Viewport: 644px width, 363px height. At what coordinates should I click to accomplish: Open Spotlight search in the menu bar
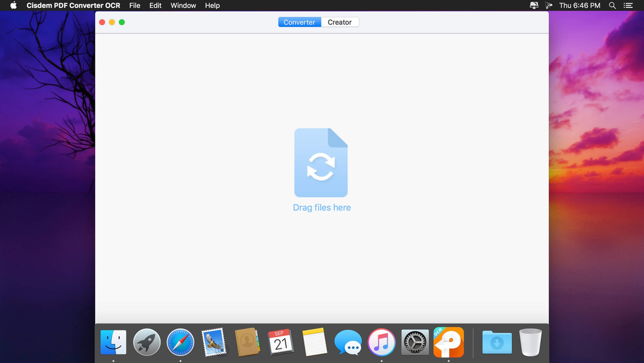point(613,6)
